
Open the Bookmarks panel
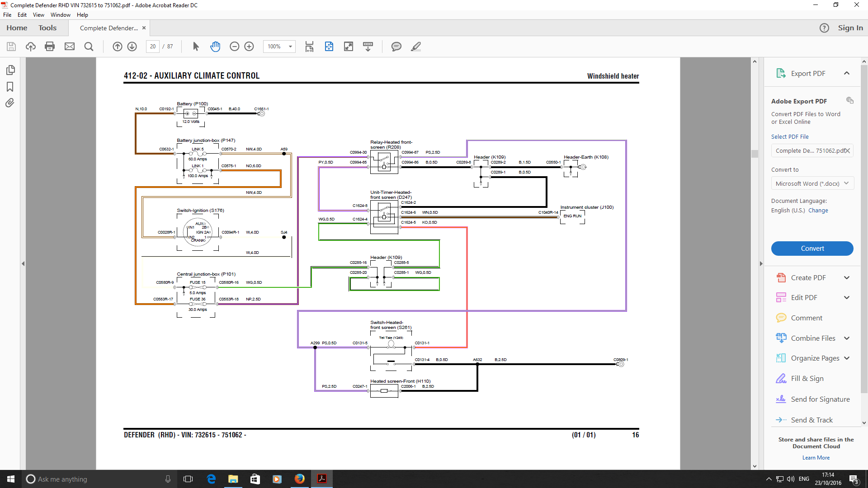[10, 87]
